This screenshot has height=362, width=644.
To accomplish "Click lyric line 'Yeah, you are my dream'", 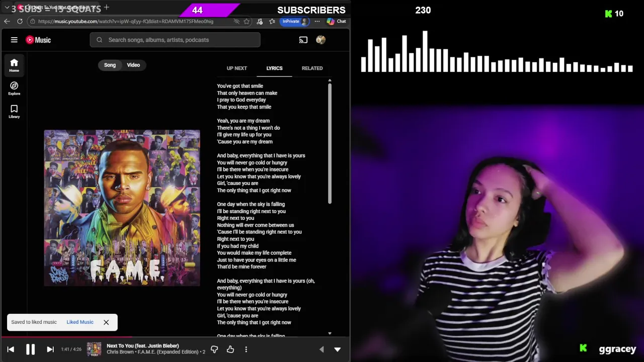I will coord(244,121).
